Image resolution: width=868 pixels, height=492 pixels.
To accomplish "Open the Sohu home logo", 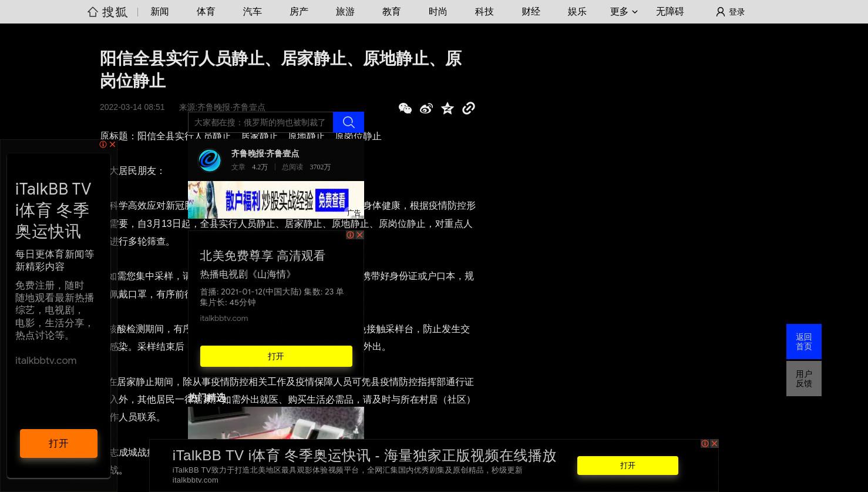I will pyautogui.click(x=107, y=12).
